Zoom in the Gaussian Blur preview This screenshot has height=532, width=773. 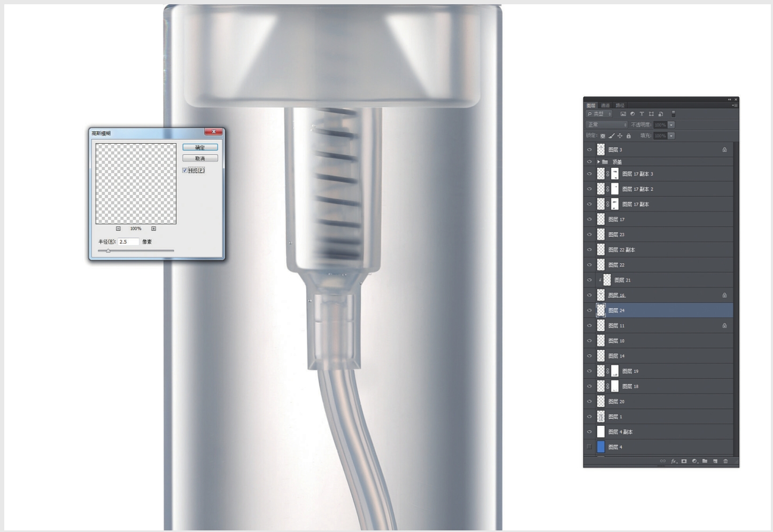pyautogui.click(x=153, y=229)
